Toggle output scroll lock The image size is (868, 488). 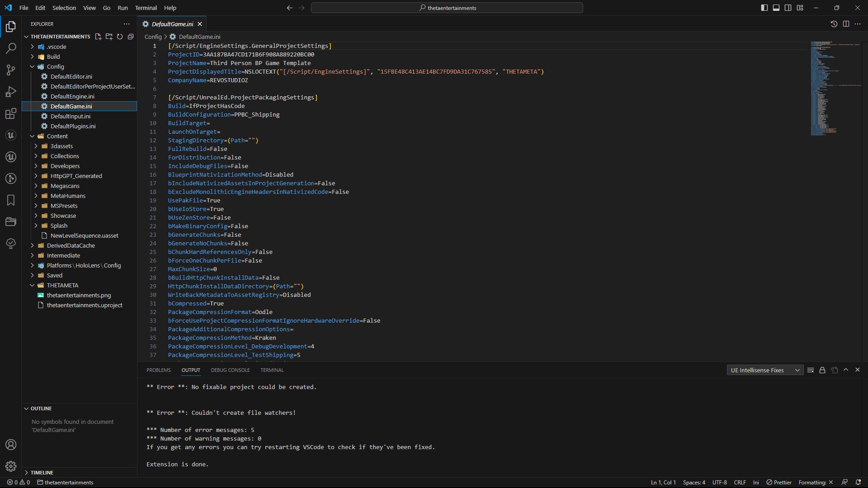(822, 370)
